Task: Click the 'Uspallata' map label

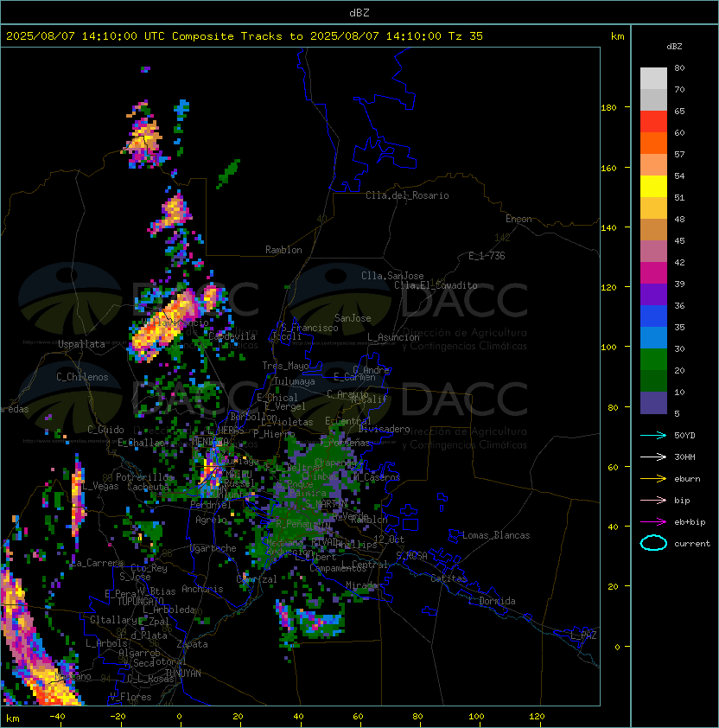Action: tap(81, 344)
